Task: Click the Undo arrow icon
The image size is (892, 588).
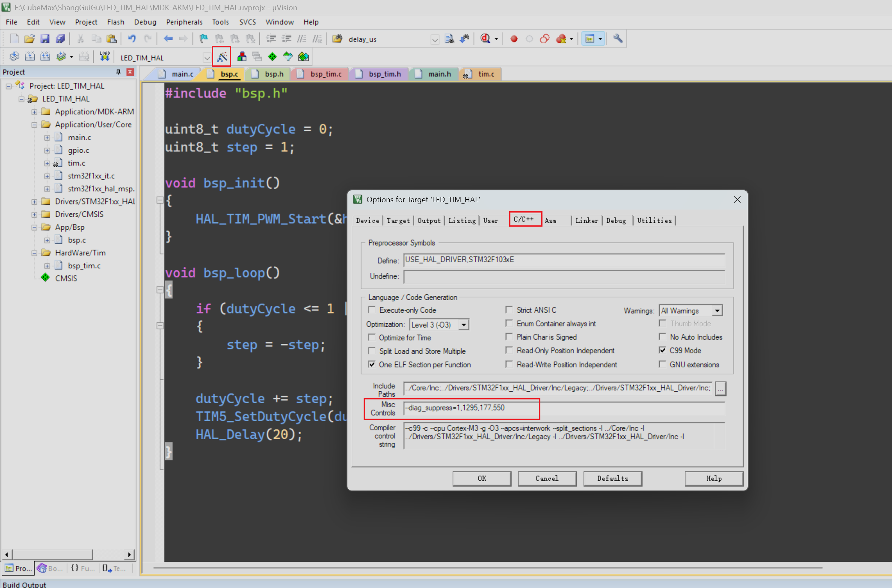Action: tap(132, 39)
